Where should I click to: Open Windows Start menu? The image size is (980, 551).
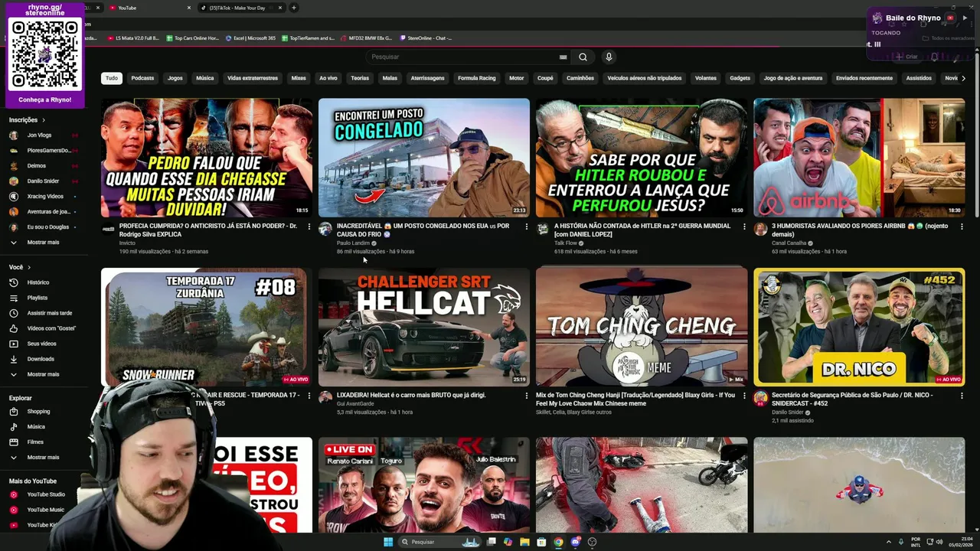tap(388, 542)
